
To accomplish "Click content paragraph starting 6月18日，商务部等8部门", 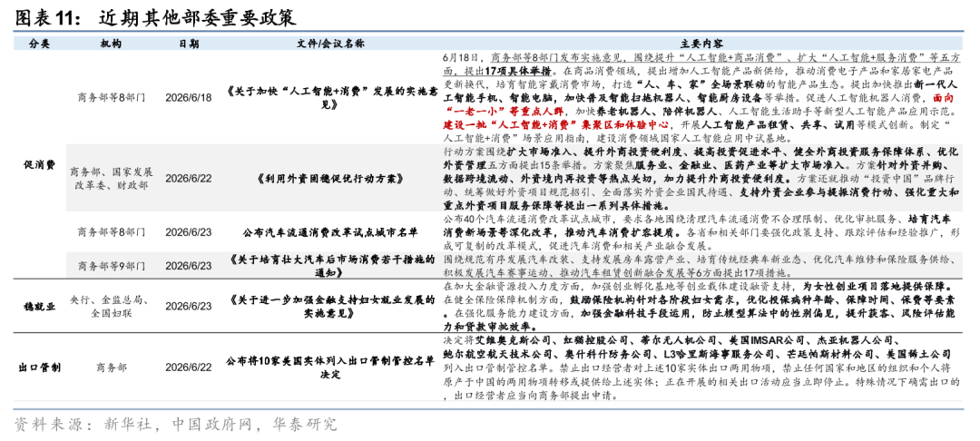I will click(701, 97).
